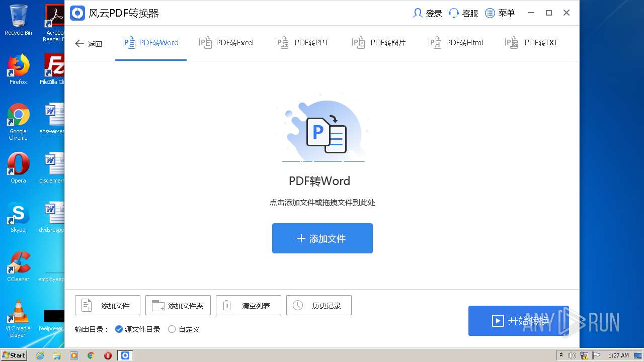Image resolution: width=644 pixels, height=362 pixels.
Task: Click the PDF转Html tab icon
Action: click(x=435, y=43)
